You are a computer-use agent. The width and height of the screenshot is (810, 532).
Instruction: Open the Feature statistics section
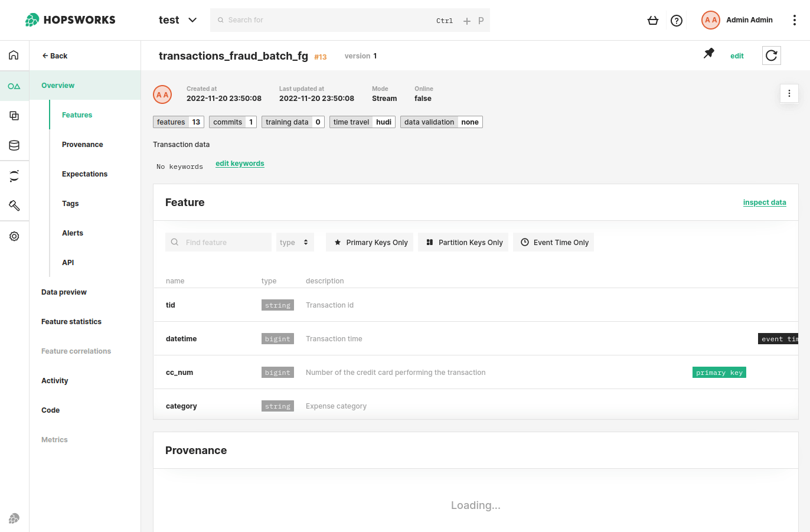point(71,321)
